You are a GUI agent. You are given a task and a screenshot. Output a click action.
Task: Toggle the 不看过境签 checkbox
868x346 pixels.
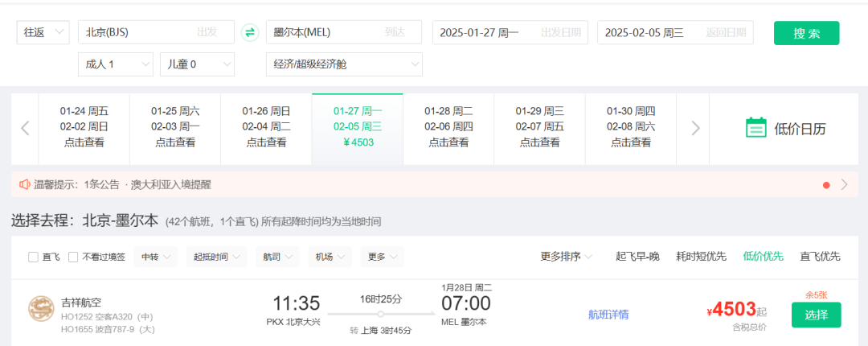(73, 257)
